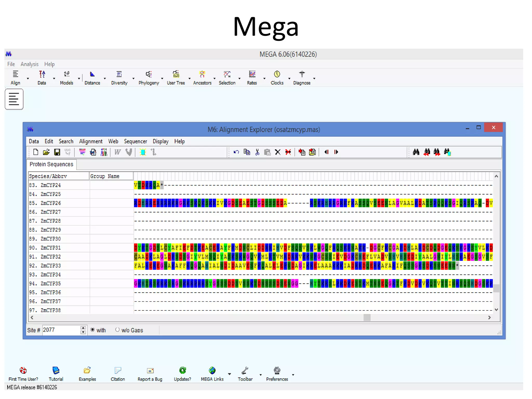The height and width of the screenshot is (399, 532).
Task: Open the Models tool
Action: 67,78
